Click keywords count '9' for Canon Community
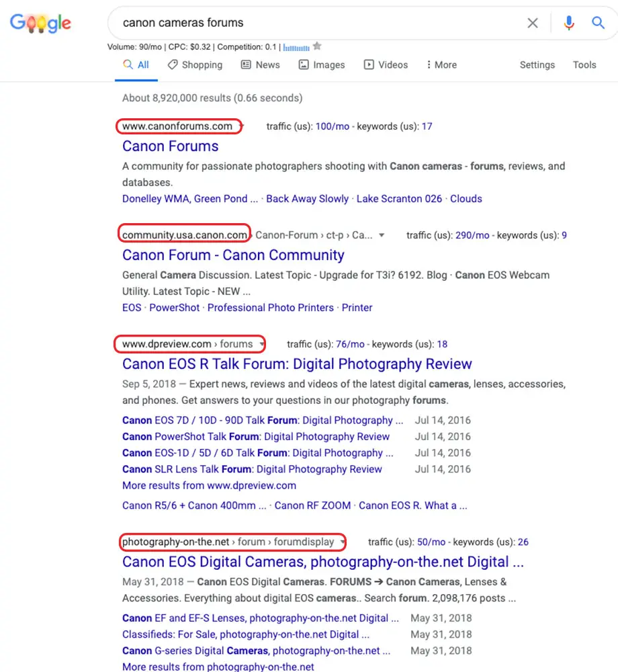The height and width of the screenshot is (672, 618). click(564, 235)
